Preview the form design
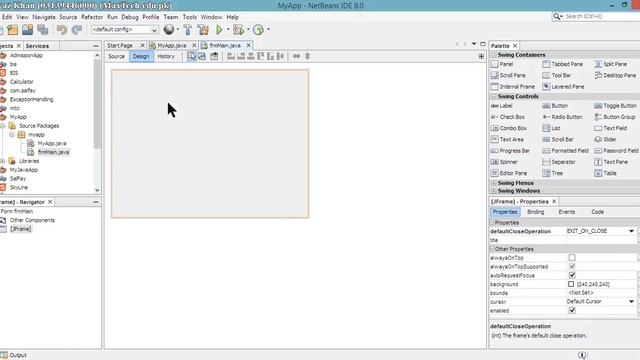Image resolution: width=640 pixels, height=360 pixels. 214,56
